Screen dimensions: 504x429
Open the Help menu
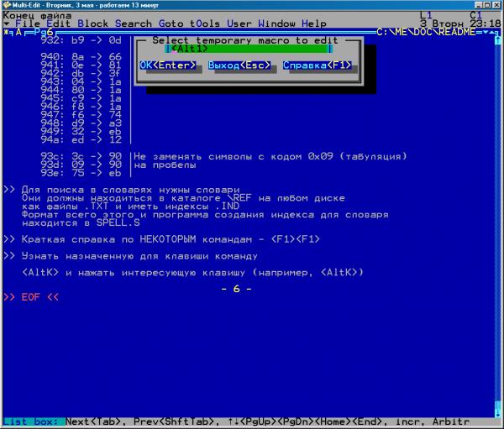click(315, 24)
